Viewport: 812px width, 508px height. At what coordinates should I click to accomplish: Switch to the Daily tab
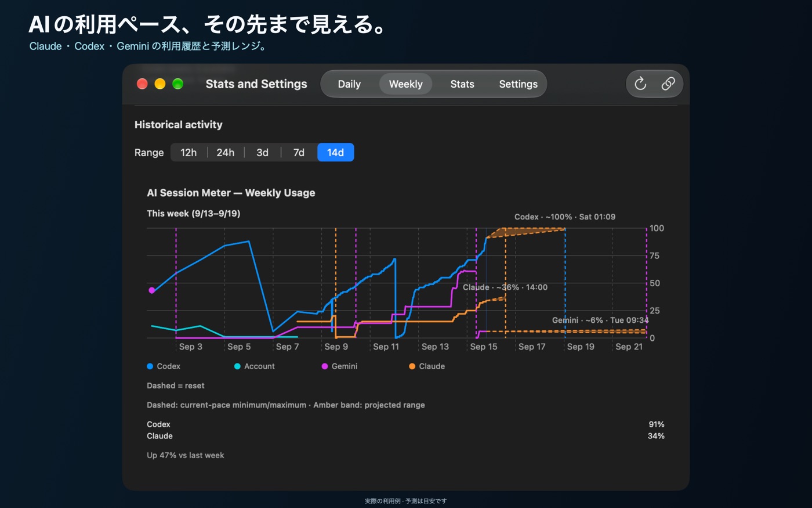pyautogui.click(x=349, y=84)
